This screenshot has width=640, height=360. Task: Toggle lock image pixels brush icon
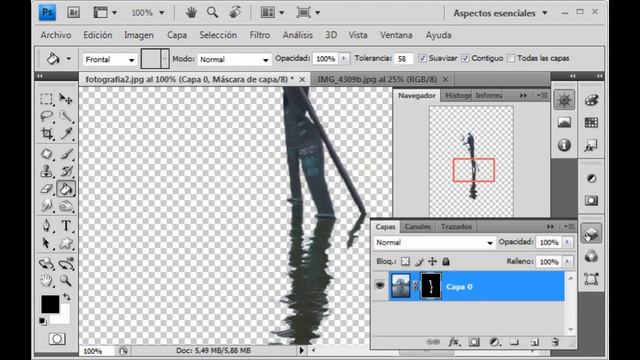[419, 261]
